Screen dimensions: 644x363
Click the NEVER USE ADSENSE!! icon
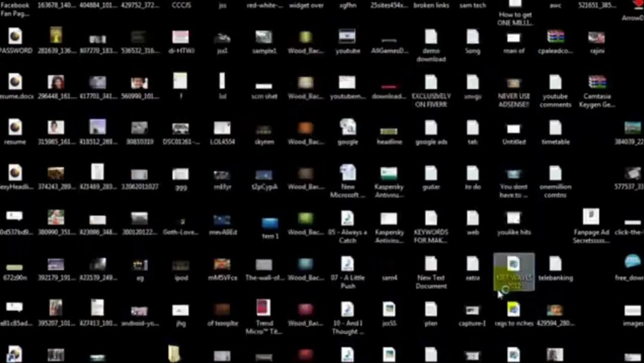tap(513, 83)
